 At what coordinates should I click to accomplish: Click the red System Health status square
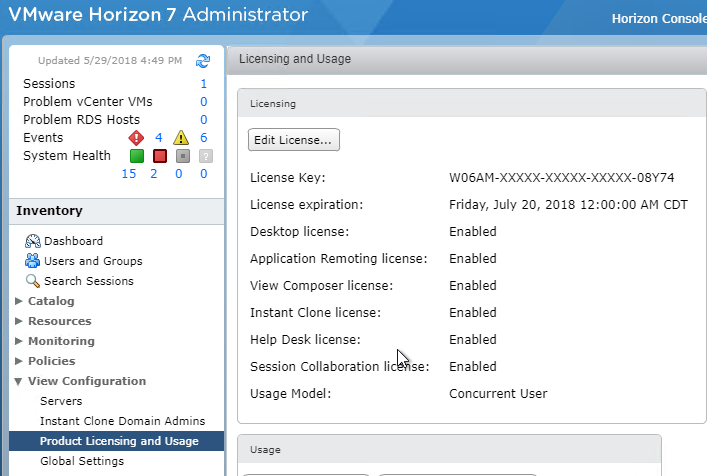pyautogui.click(x=160, y=156)
